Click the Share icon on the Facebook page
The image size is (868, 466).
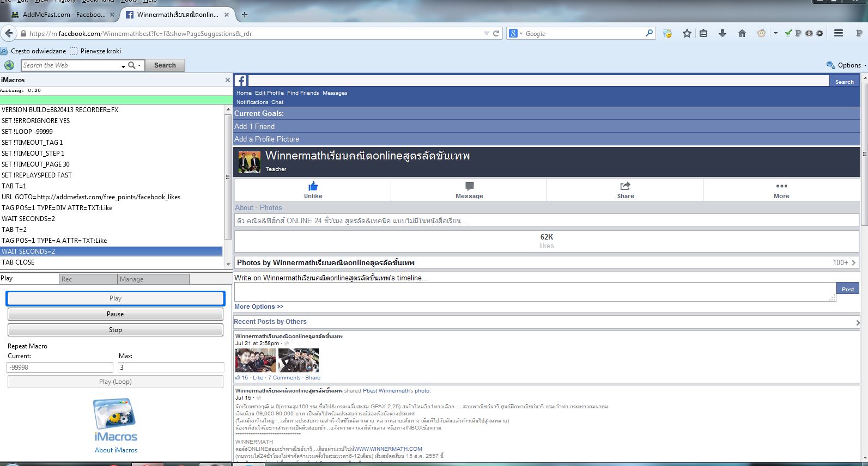pos(625,186)
